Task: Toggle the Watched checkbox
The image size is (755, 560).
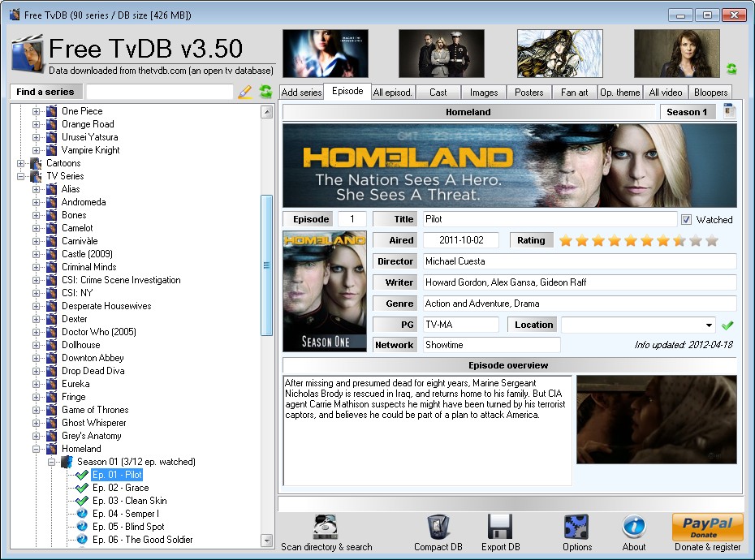Action: coord(686,220)
